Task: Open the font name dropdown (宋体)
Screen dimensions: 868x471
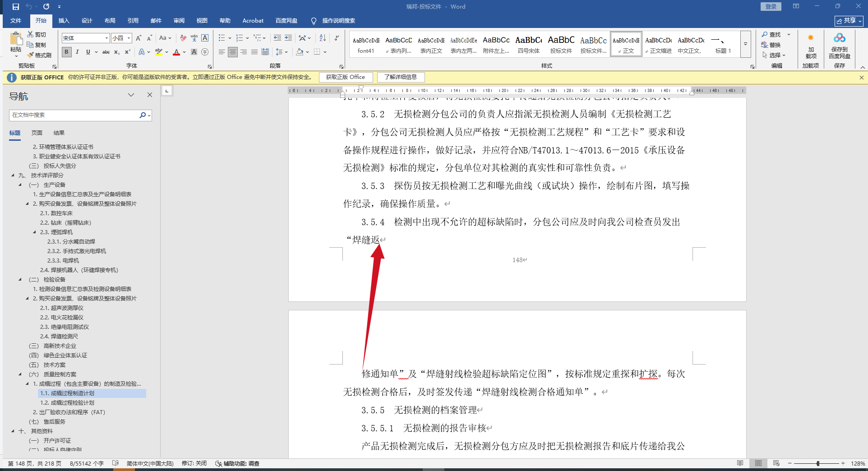Action: 106,38
